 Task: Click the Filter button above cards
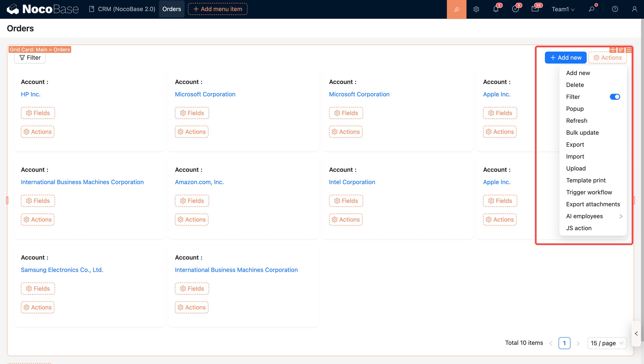[30, 58]
